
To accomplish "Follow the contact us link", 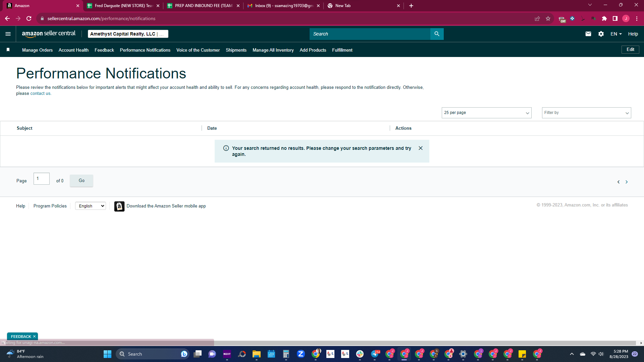I will click(40, 94).
